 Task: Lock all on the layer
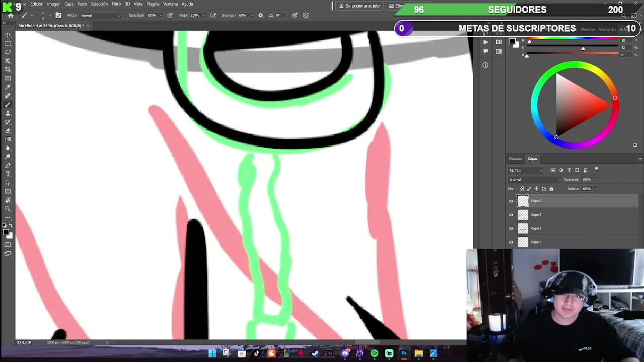[x=551, y=189]
